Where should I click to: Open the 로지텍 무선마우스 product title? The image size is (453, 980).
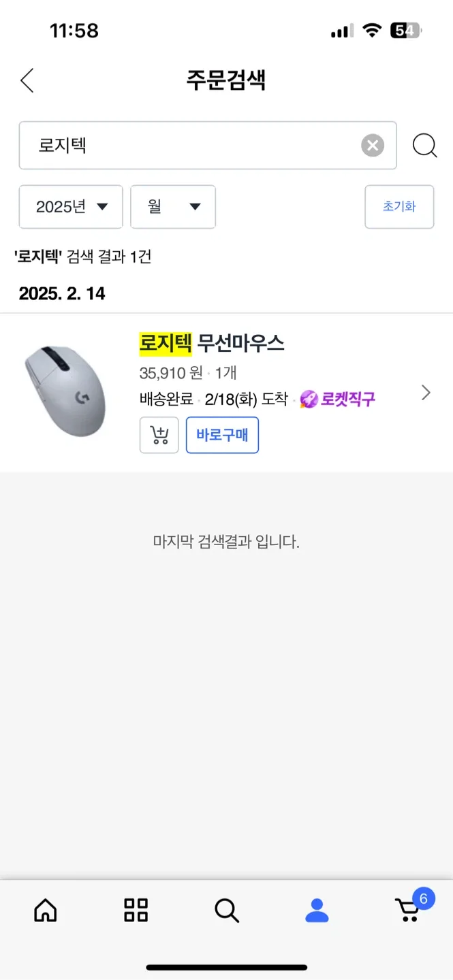212,344
